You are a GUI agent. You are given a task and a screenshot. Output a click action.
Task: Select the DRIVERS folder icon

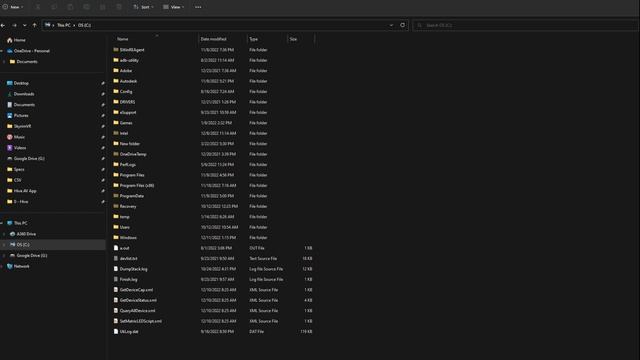(x=116, y=102)
